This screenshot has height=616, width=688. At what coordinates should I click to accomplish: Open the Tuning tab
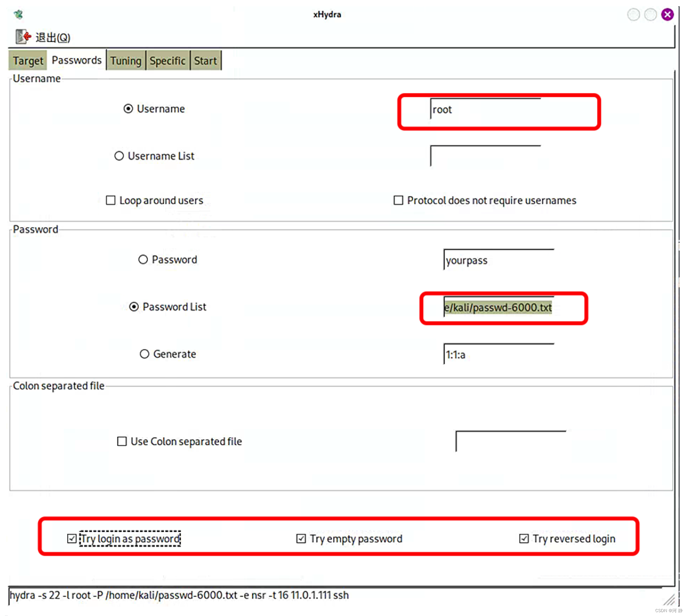point(126,60)
